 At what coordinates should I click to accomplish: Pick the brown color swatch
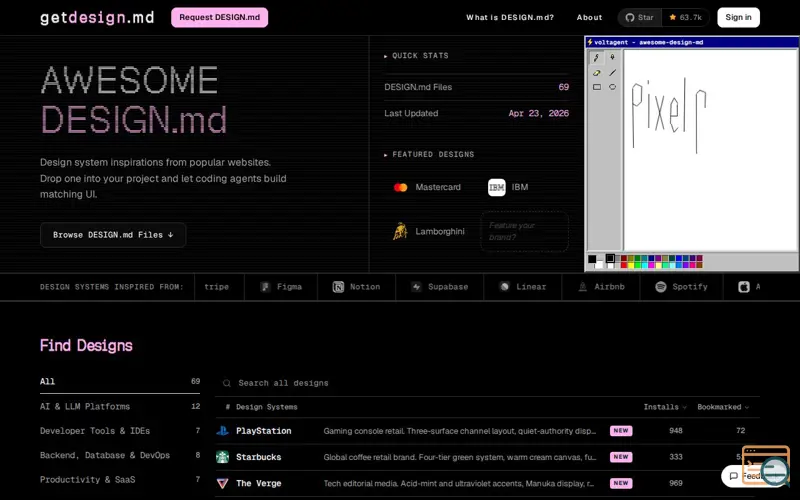click(699, 265)
